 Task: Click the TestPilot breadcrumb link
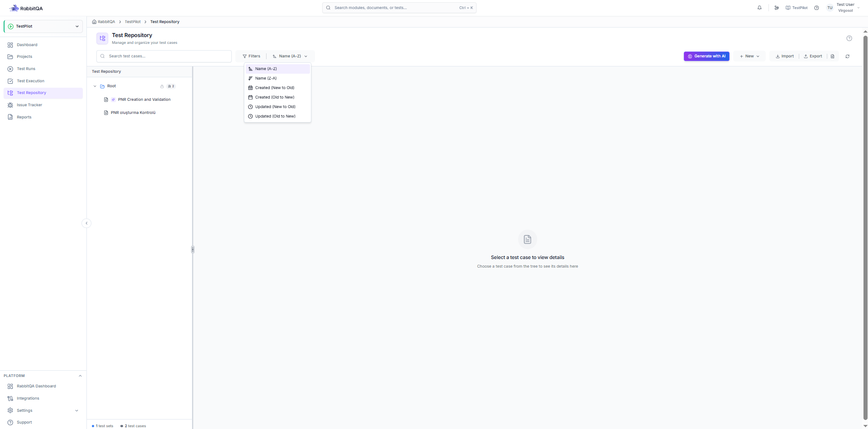click(x=133, y=22)
